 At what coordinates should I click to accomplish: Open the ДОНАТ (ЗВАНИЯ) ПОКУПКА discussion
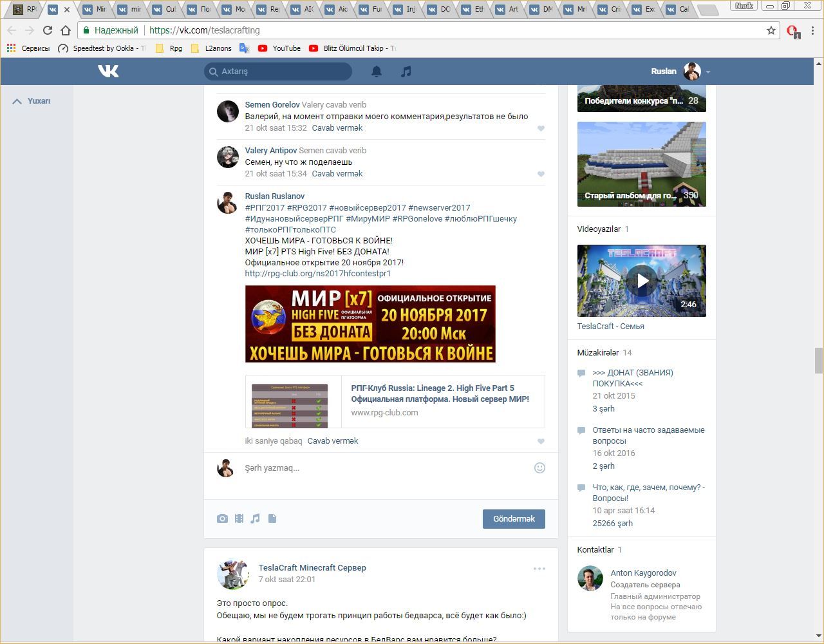click(633, 378)
